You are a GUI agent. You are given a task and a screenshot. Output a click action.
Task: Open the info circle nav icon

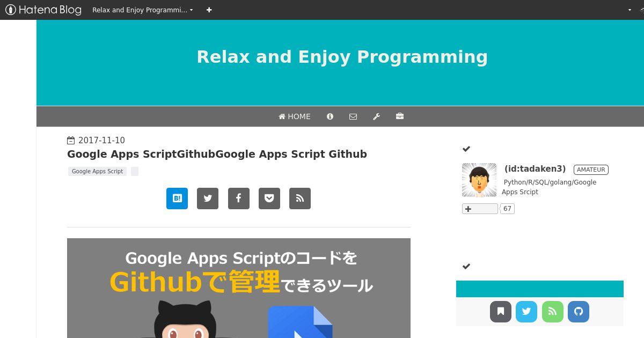(330, 116)
